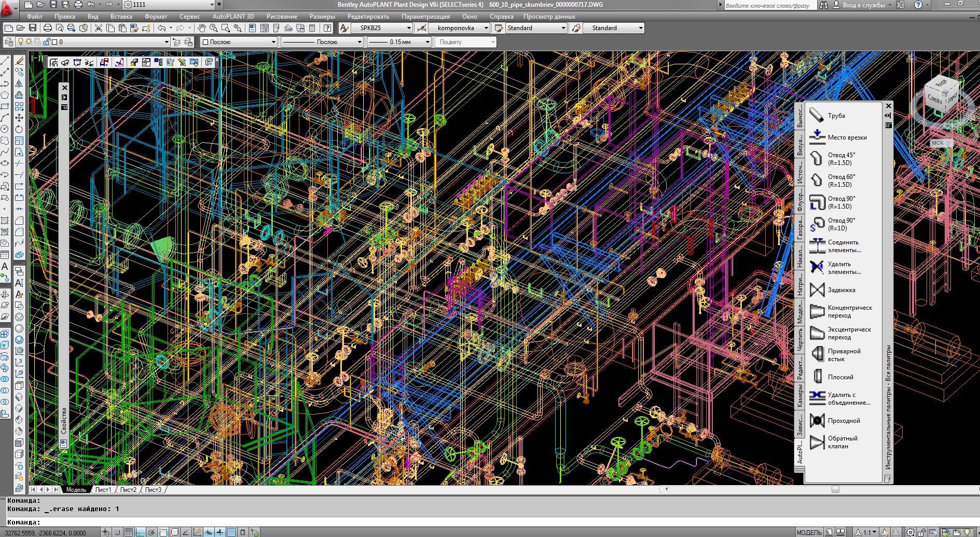
Task: Click the Pan hand icon in toolbar
Action: pos(201,28)
